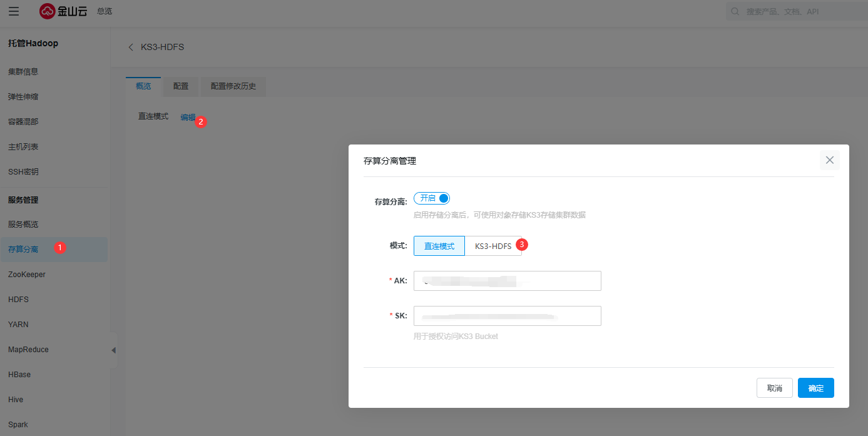Select 弹性伸缩 in the sidebar
Screen dimensions: 868x436
[23, 97]
